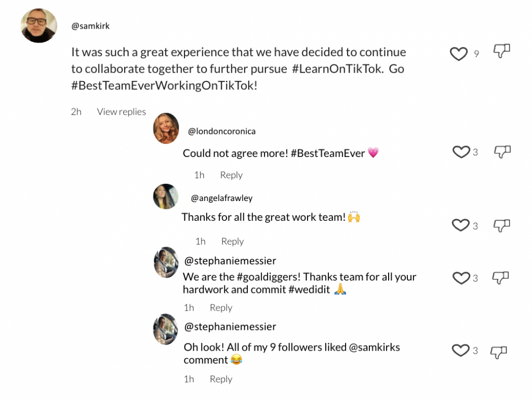Reply to the '9 followers' comment
This screenshot has height=400, width=532.
click(x=221, y=379)
